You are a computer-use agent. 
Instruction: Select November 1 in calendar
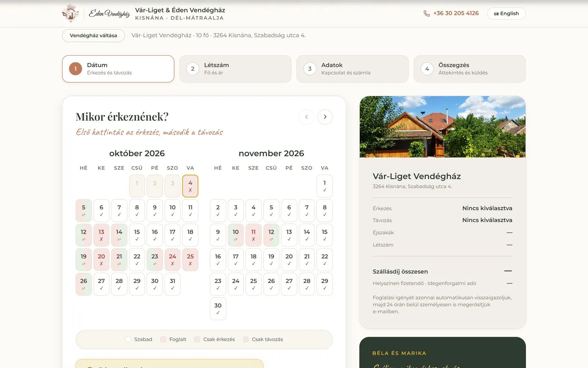325,186
